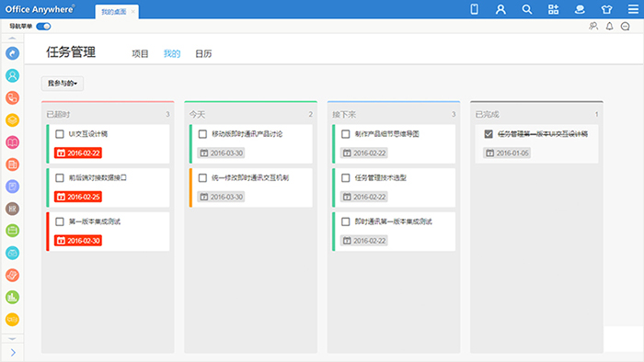Close the 我的桌面 tab

pyautogui.click(x=132, y=11)
